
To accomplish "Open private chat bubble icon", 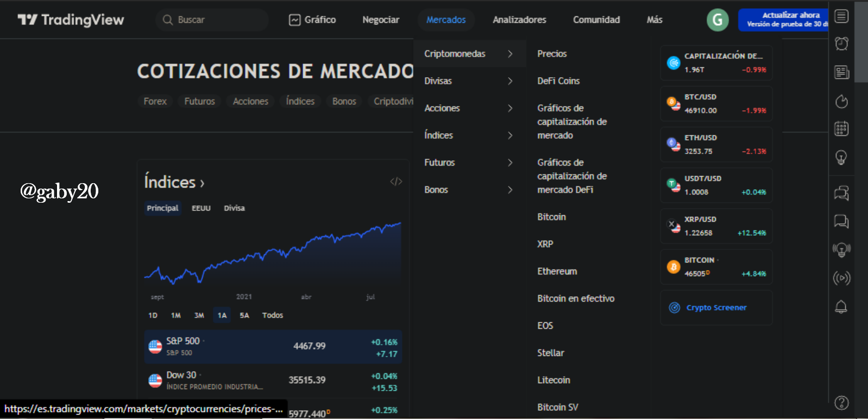I will tap(841, 221).
